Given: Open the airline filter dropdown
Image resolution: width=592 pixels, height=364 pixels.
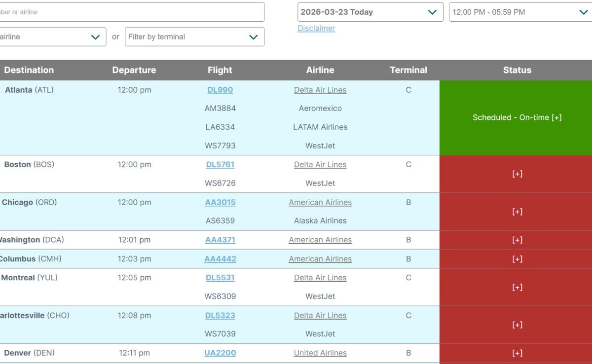Looking at the screenshot, I should (51, 37).
